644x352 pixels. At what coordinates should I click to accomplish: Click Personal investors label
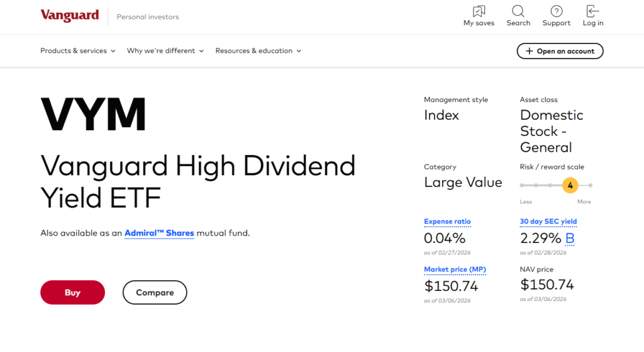(148, 17)
